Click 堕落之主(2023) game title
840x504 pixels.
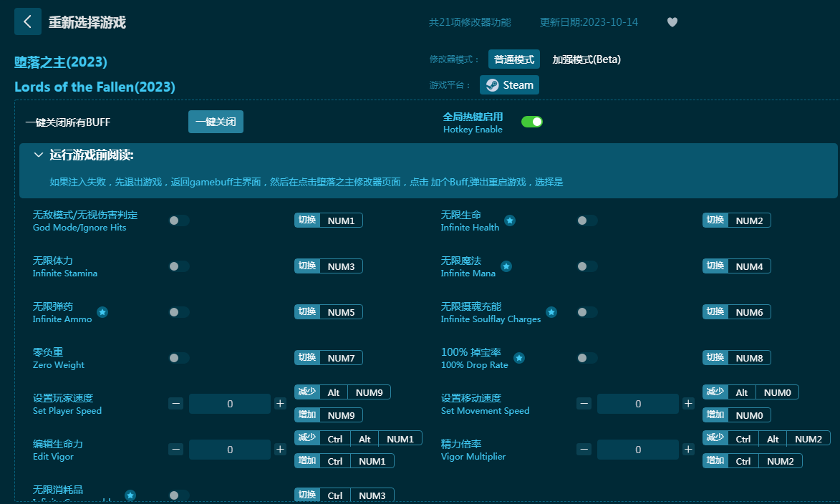tap(61, 62)
